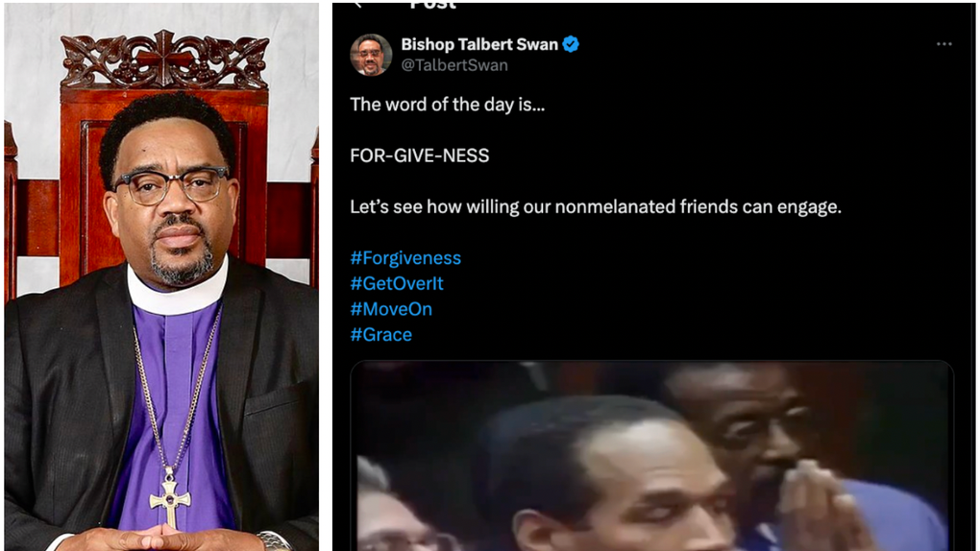
Task: Open Bishop Talbert Swan's profile avatar
Action: pyautogui.click(x=371, y=55)
